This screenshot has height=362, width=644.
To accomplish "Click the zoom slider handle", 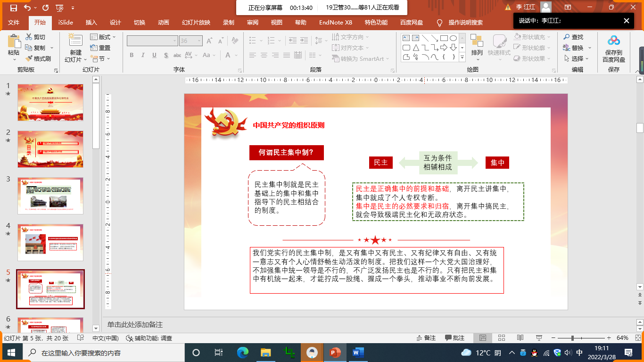I will click(572, 338).
